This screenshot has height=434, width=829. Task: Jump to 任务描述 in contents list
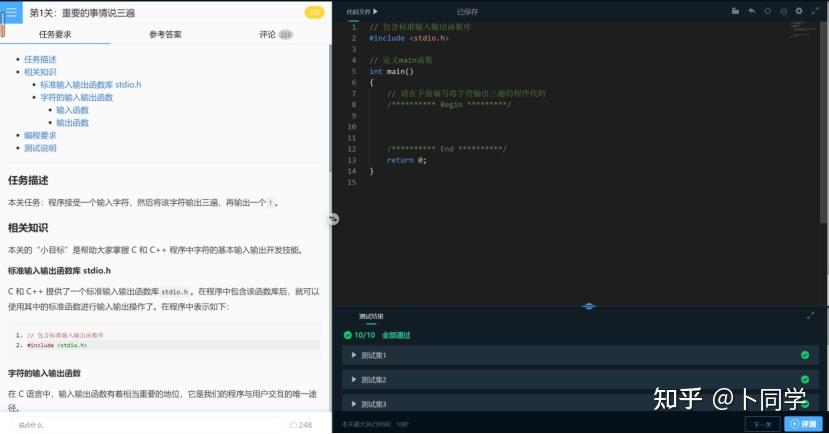coord(40,59)
